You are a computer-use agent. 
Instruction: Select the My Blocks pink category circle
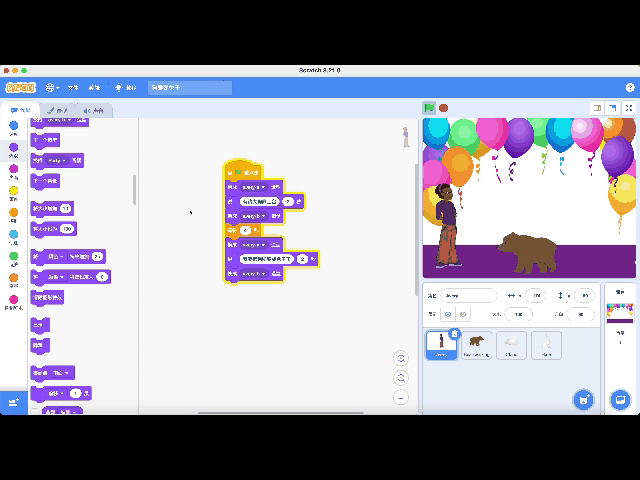pos(13,299)
